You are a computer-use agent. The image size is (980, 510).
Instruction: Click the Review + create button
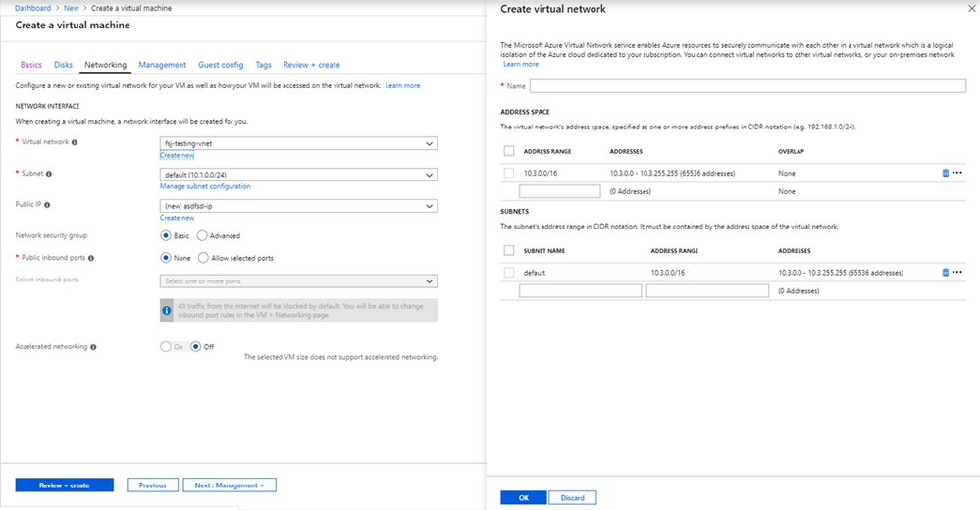click(64, 485)
